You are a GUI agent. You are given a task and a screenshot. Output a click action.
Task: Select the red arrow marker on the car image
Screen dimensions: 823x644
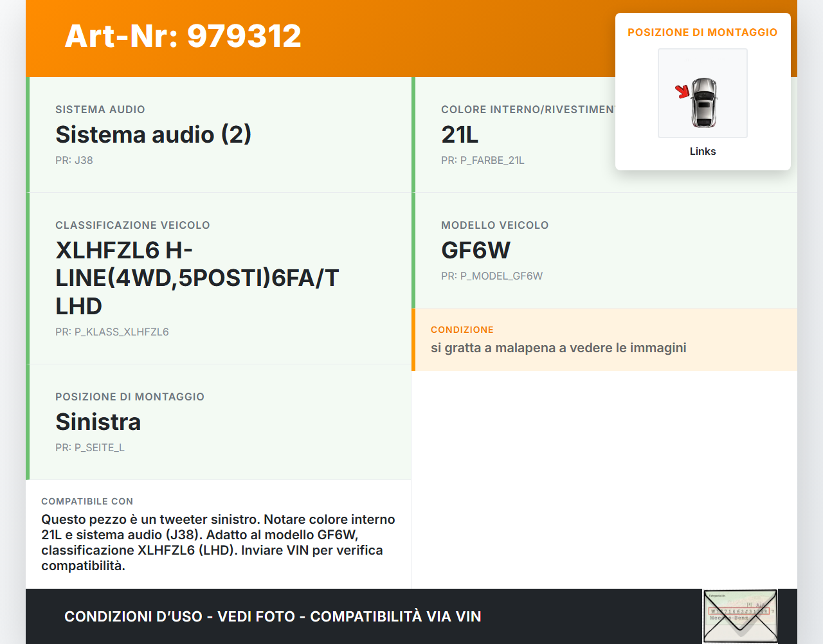click(x=683, y=93)
